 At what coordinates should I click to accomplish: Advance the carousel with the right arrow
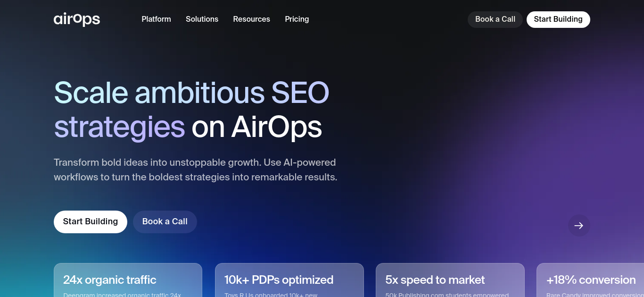(579, 226)
